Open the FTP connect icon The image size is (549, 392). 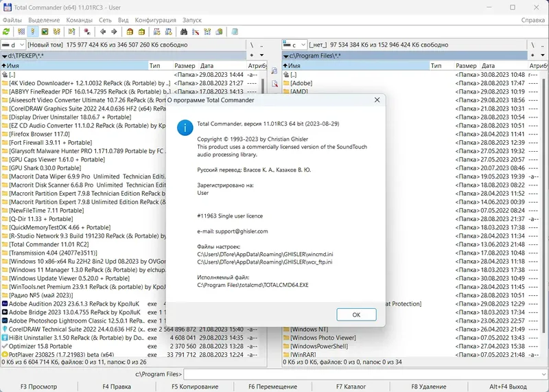pos(157,32)
